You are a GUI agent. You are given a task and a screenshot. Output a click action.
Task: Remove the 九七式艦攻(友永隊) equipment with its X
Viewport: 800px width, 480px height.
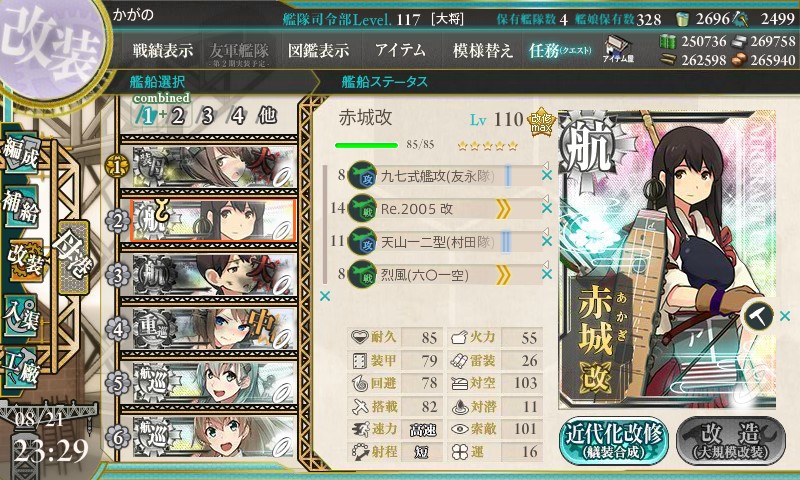point(547,175)
